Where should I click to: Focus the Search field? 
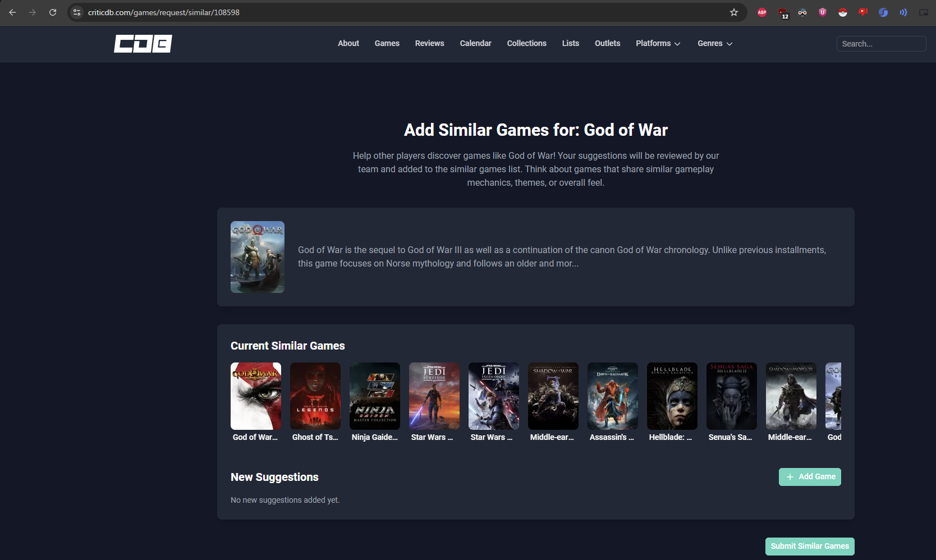(x=881, y=44)
